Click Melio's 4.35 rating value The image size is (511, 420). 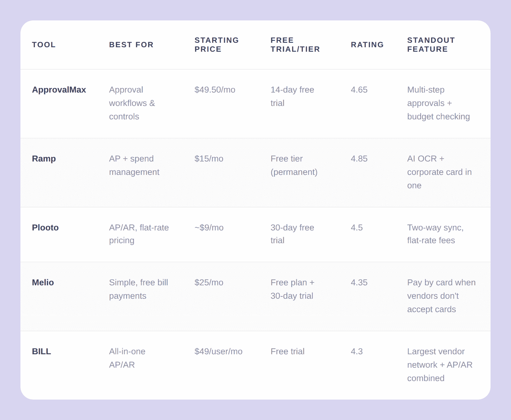coord(359,282)
